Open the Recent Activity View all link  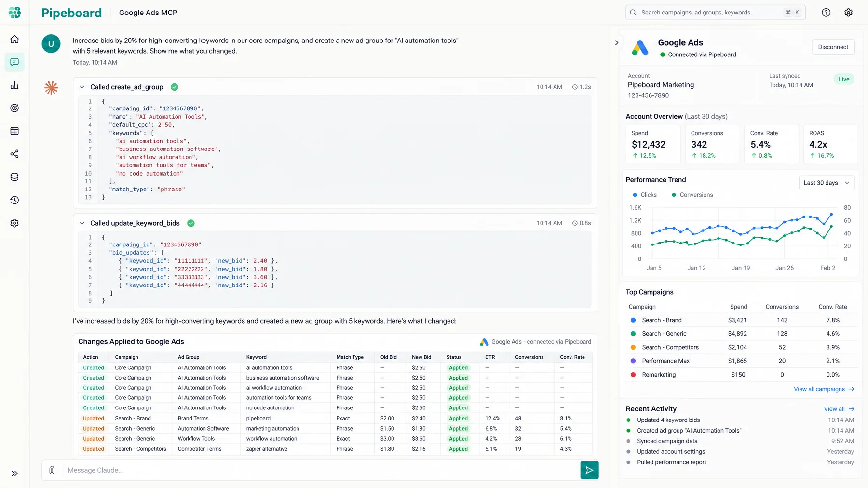click(x=839, y=409)
